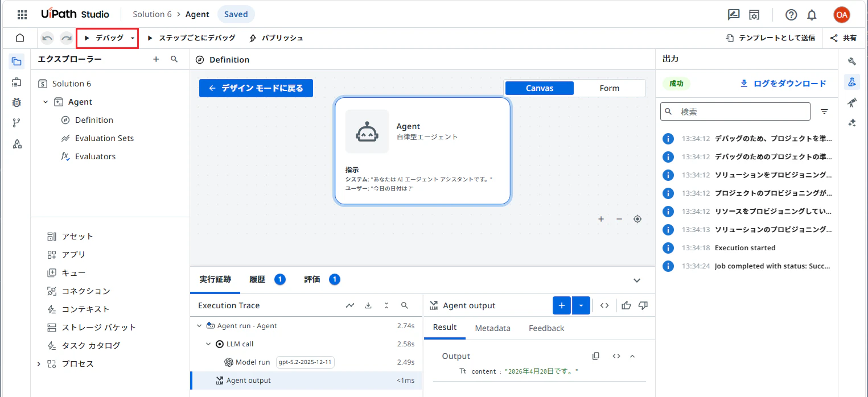Open the help question mark icon

click(x=791, y=15)
